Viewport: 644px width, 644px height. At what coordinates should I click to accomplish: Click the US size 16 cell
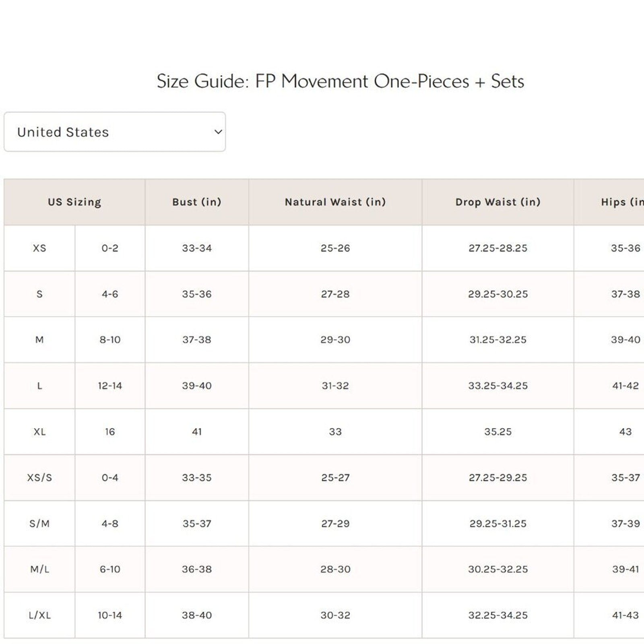110,432
